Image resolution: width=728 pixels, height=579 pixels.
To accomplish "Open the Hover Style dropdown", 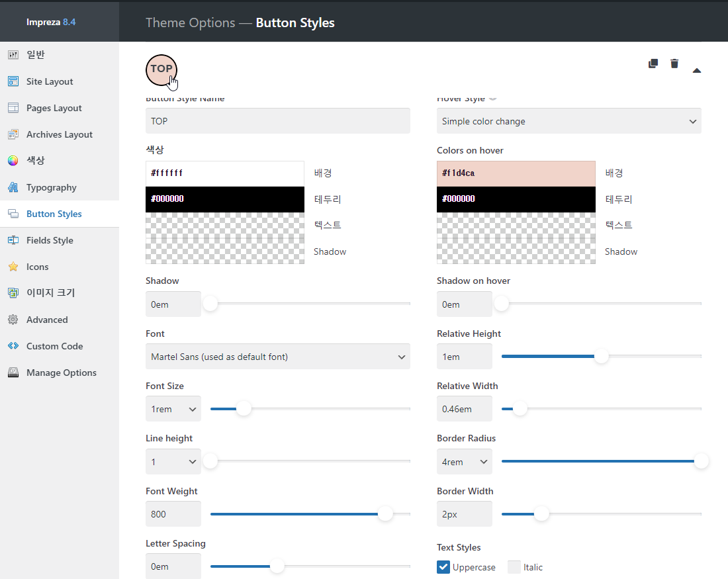I will click(x=569, y=120).
